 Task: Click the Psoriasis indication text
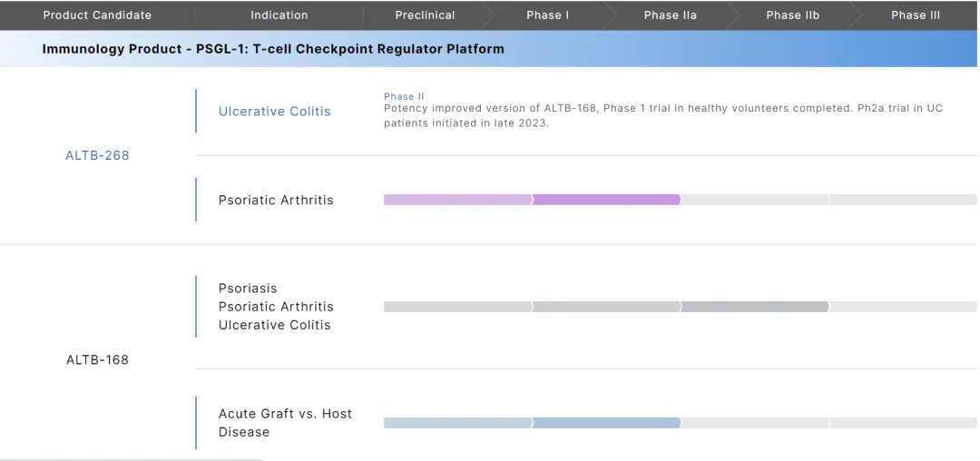click(248, 289)
